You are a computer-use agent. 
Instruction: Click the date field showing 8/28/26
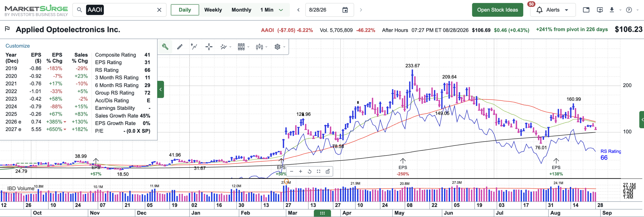point(330,10)
